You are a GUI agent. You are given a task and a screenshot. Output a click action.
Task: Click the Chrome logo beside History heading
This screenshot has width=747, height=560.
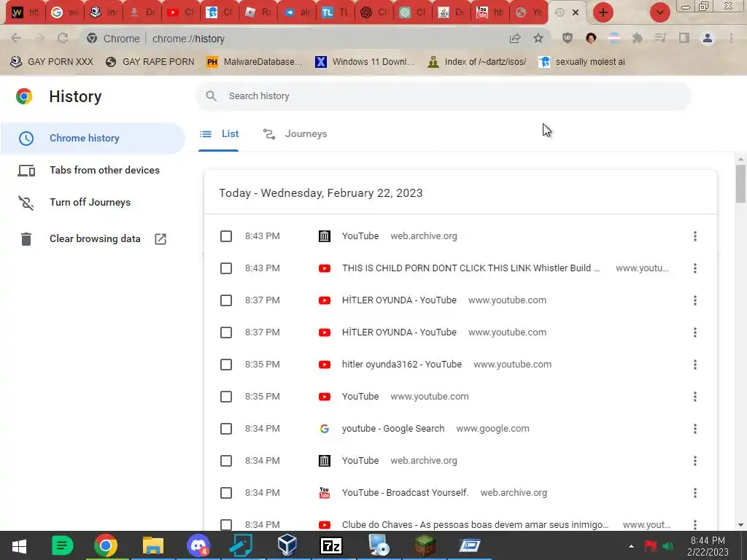[x=24, y=96]
